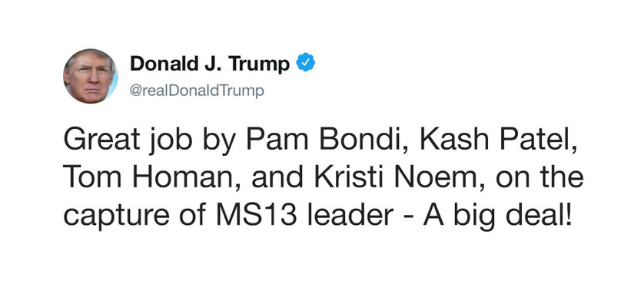Open the Donald J. Trump display name
This screenshot has width=644, height=294.
pyautogui.click(x=210, y=64)
